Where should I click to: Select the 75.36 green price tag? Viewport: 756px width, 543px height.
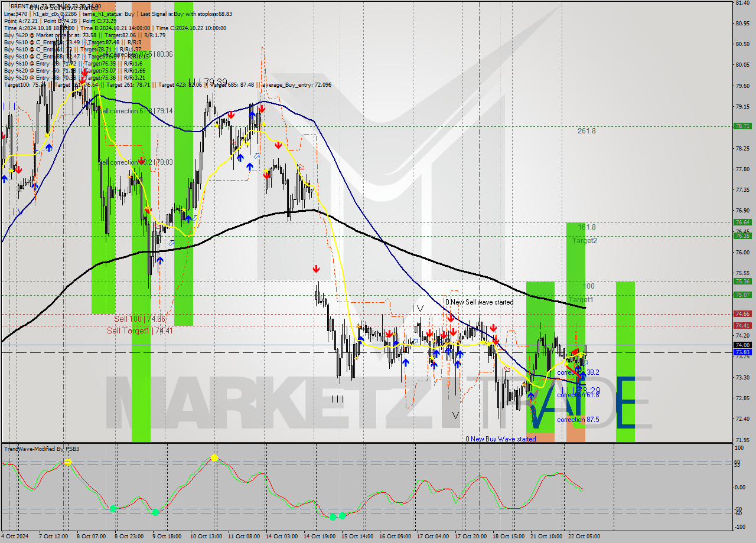pos(742,282)
